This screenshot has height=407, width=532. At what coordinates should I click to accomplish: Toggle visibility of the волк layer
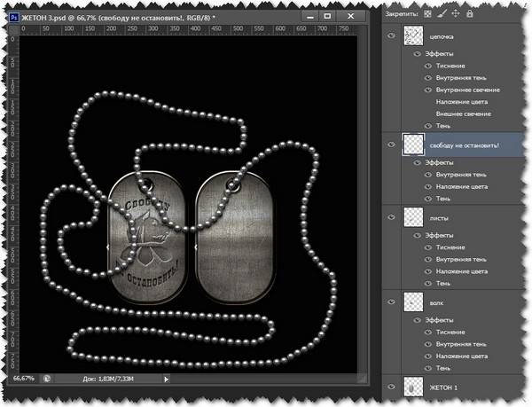pos(391,302)
